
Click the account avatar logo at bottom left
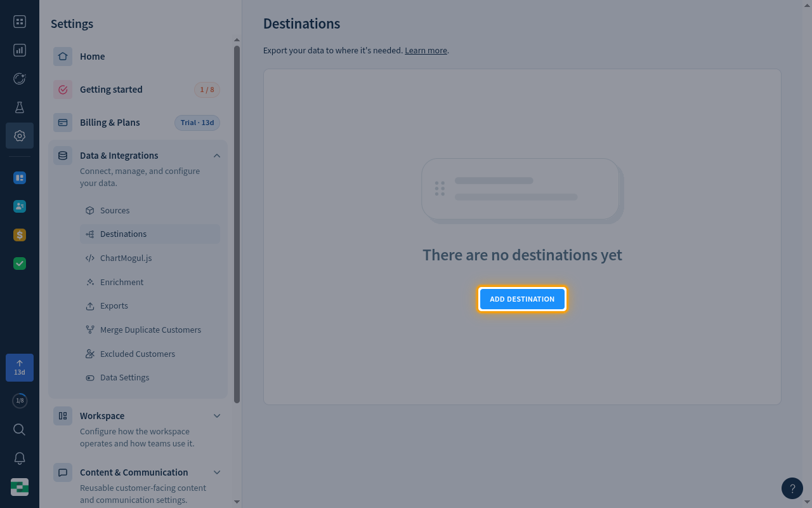(20, 487)
